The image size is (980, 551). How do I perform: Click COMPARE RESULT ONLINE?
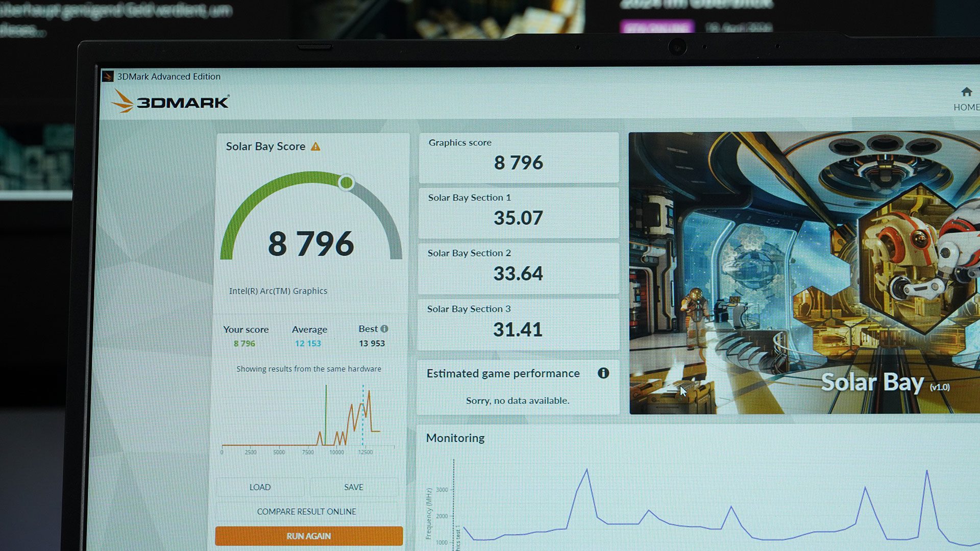pos(306,511)
